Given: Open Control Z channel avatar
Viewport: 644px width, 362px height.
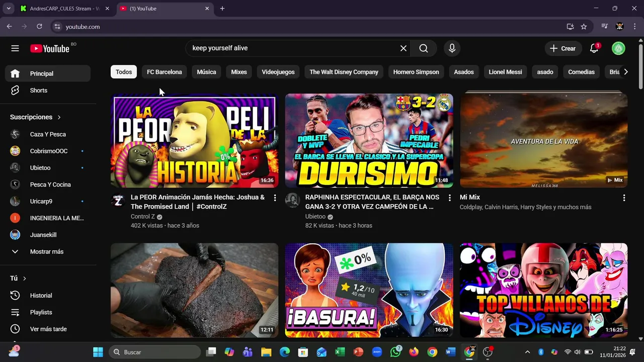Looking at the screenshot, I should point(118,201).
